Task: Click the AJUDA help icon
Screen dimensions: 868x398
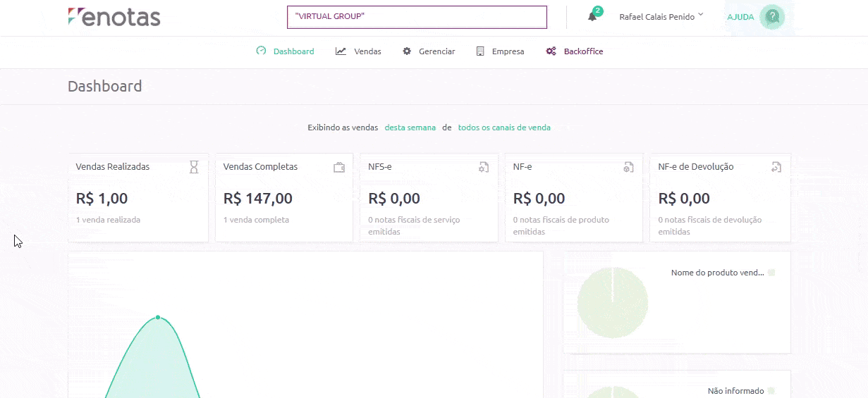Action: coord(772,17)
